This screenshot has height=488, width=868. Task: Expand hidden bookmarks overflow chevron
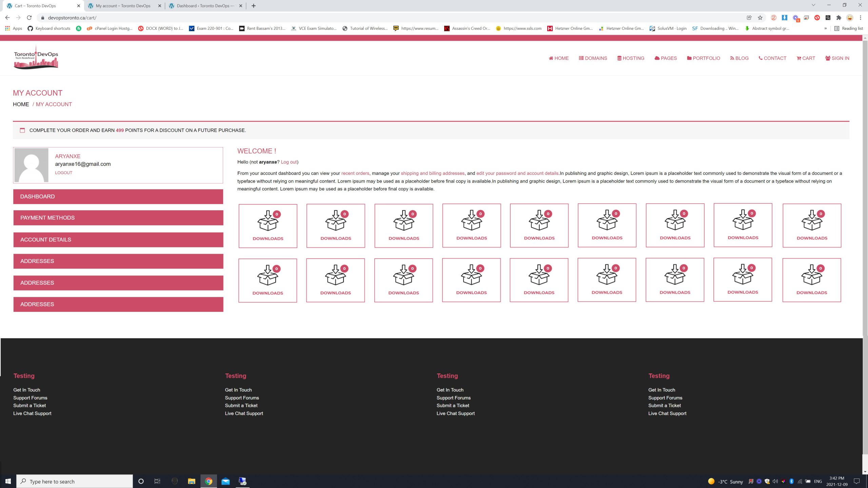825,28
